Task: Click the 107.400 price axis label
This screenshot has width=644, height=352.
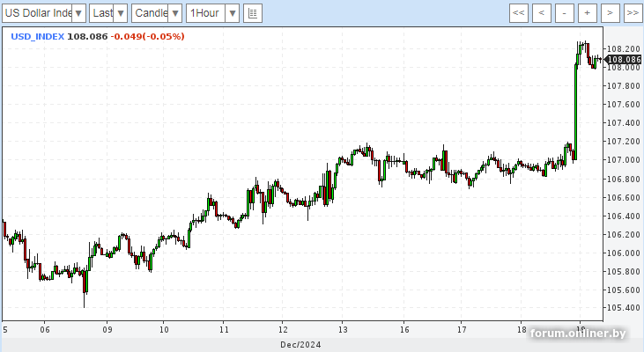Action: pyautogui.click(x=624, y=122)
